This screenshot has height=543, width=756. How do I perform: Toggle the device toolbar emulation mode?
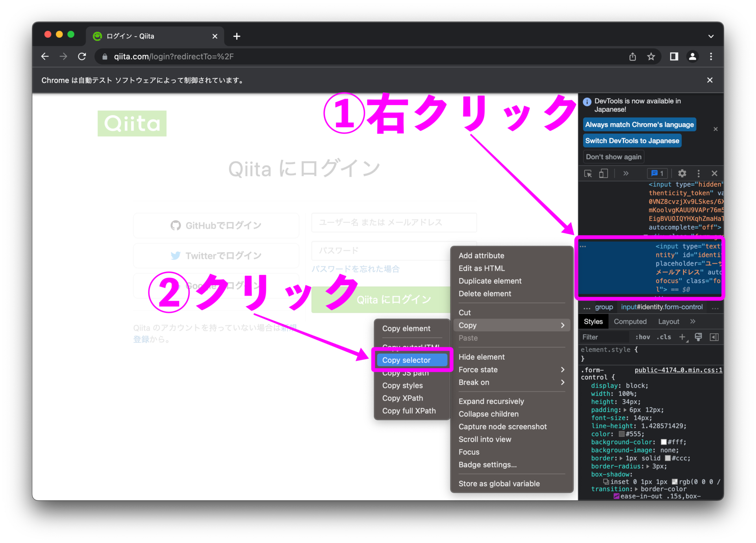coord(604,174)
